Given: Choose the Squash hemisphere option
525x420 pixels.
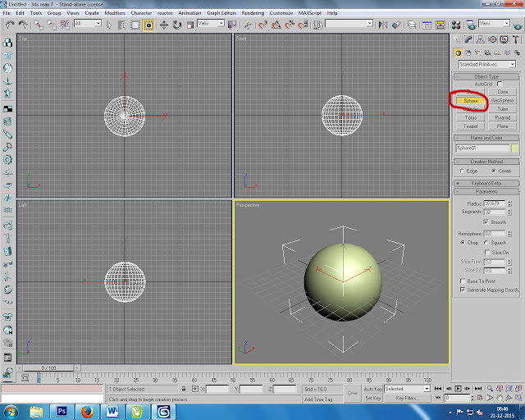Looking at the screenshot, I should 486,242.
